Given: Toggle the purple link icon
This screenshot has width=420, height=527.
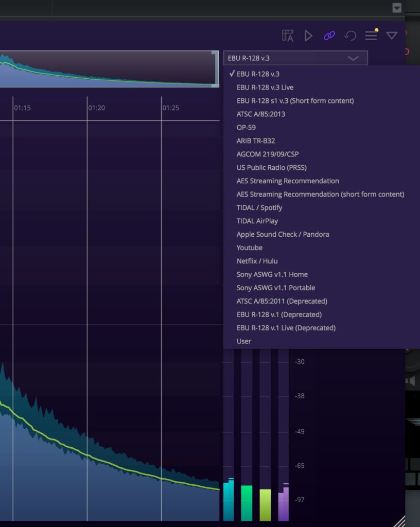Looking at the screenshot, I should pos(329,36).
